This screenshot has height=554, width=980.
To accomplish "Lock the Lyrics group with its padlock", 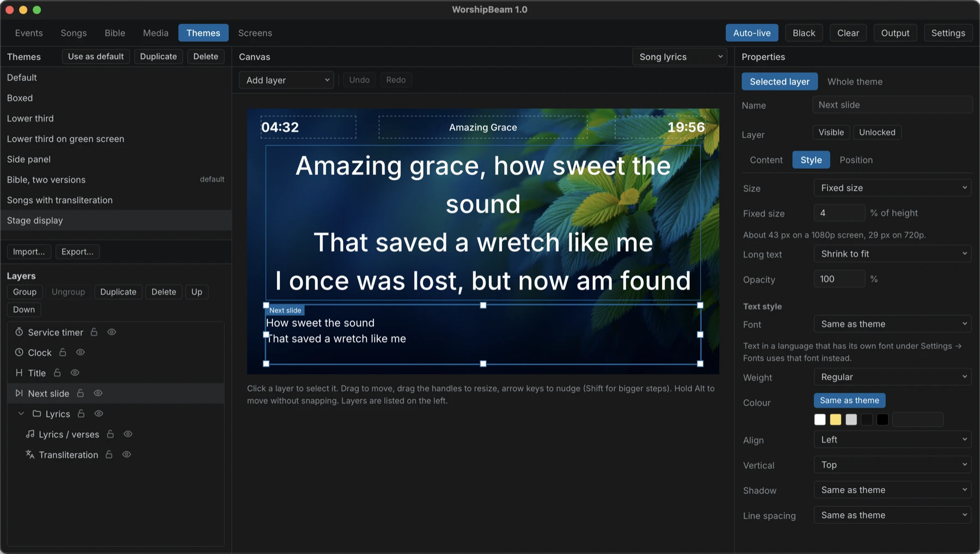I will [x=81, y=414].
